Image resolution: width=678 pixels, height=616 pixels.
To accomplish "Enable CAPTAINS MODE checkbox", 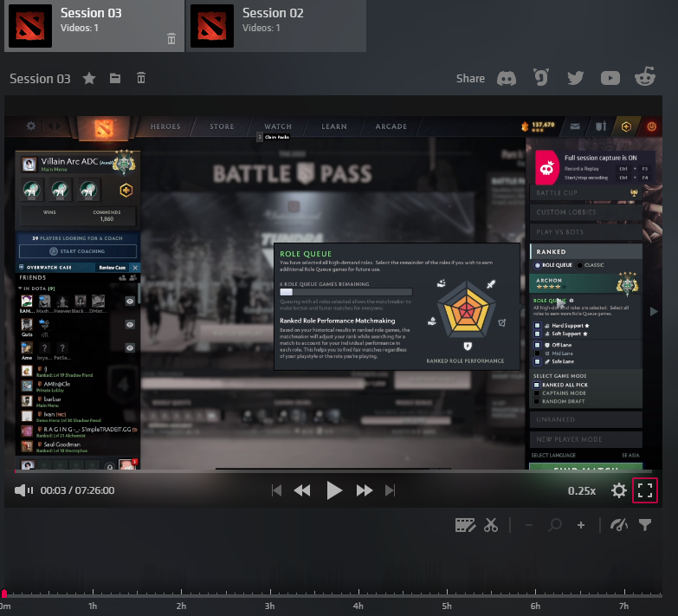I will 537,392.
